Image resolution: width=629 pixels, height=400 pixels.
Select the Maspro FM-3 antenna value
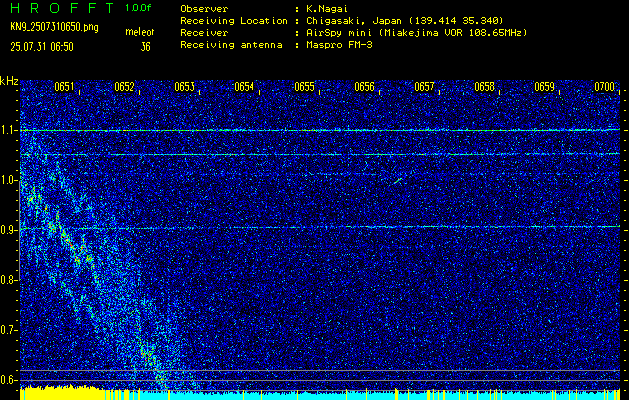[339, 45]
